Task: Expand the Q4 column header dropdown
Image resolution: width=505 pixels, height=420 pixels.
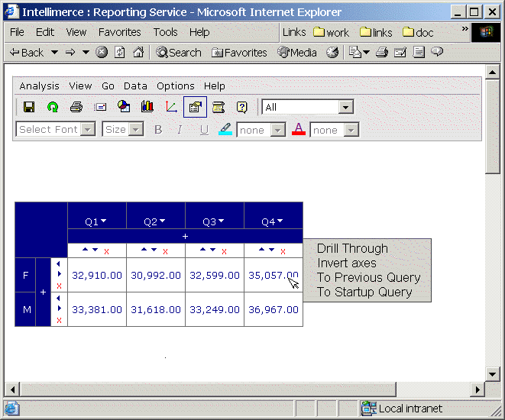Action: coord(280,221)
